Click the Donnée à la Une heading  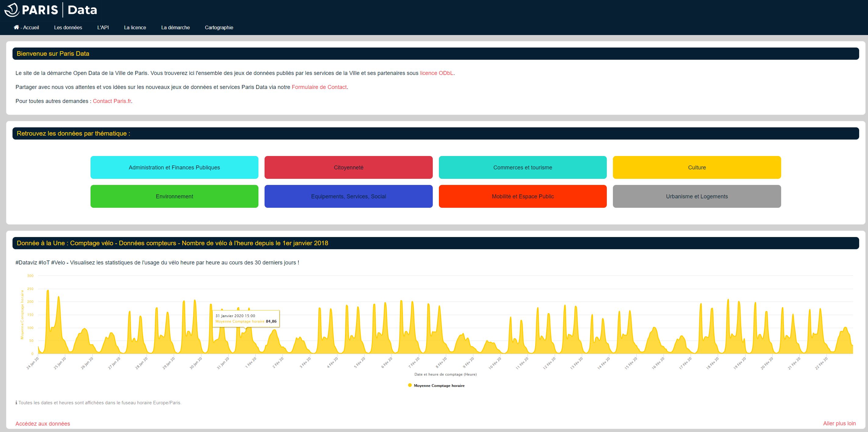172,243
